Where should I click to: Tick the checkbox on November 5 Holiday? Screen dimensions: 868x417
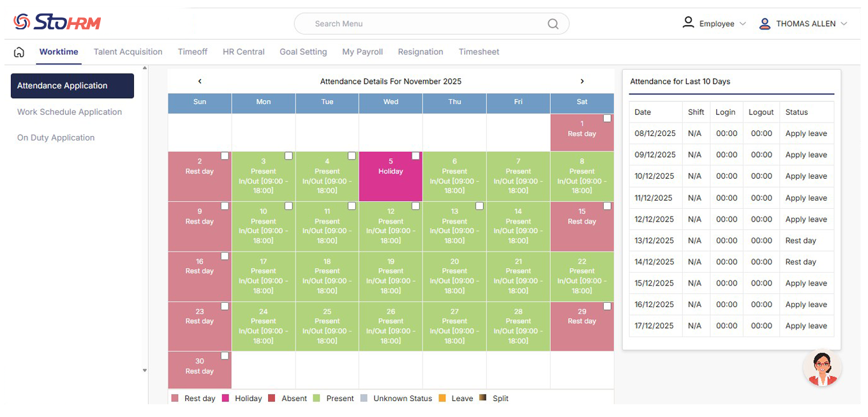pos(415,155)
